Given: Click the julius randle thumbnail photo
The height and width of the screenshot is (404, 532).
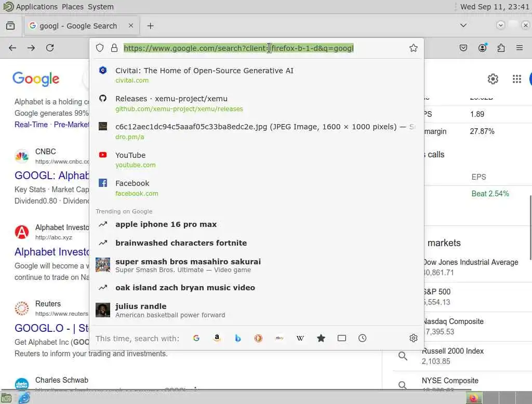Looking at the screenshot, I should (103, 310).
